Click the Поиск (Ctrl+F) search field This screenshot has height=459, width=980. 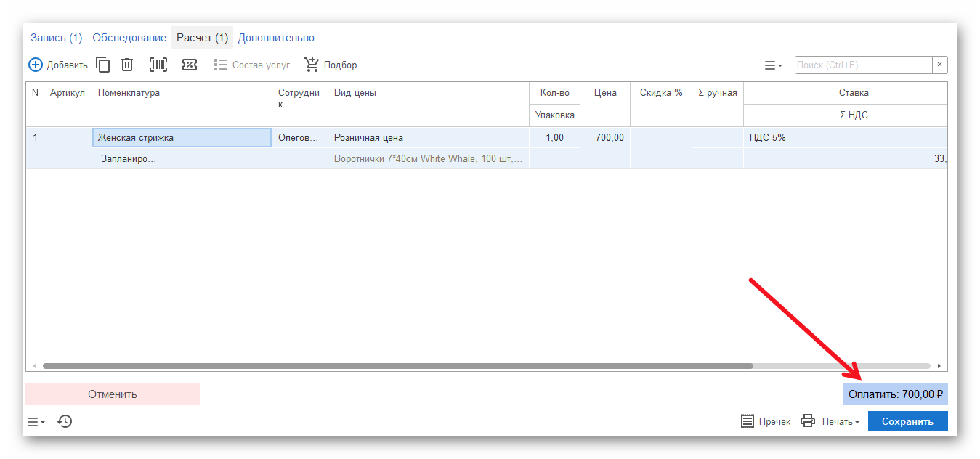(863, 65)
